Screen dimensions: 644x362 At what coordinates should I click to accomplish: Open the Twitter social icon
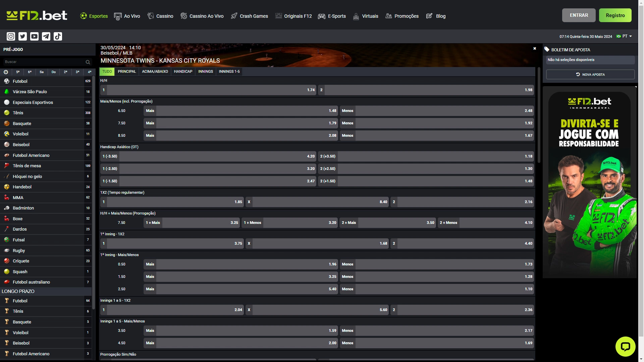[x=22, y=36]
